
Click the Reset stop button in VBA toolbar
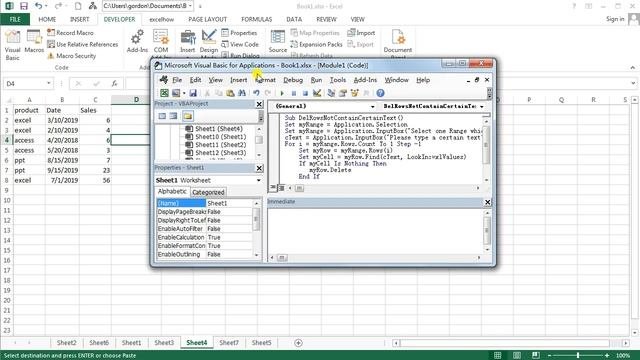click(x=305, y=93)
